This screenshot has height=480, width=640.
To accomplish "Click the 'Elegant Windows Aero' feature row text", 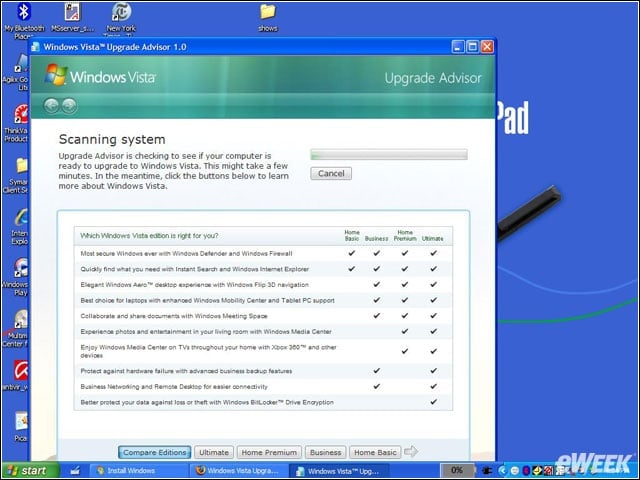I will pyautogui.click(x=195, y=284).
